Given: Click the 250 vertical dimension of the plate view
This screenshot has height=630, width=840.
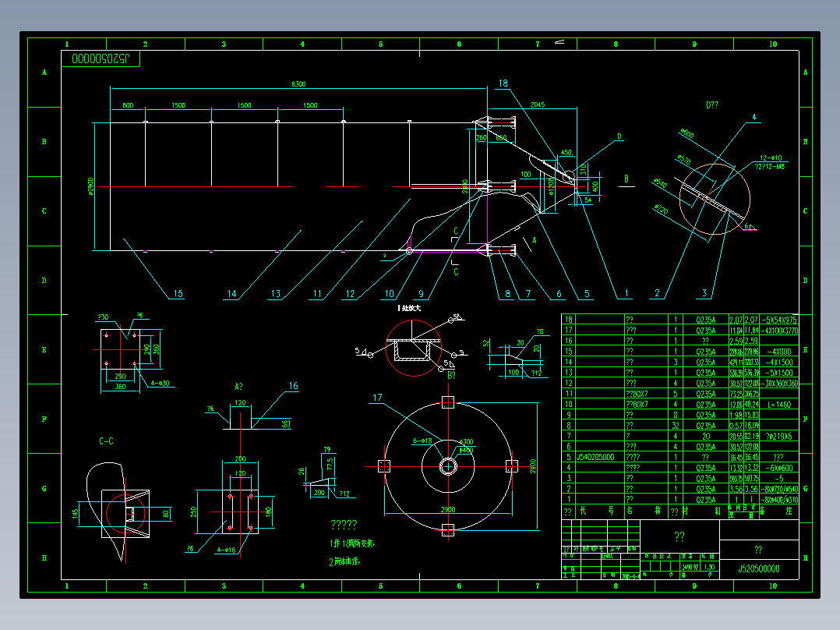Looking at the screenshot, I should [193, 511].
